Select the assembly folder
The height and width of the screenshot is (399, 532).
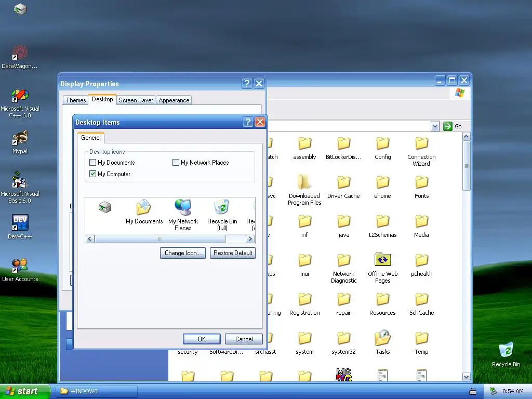pos(304,148)
